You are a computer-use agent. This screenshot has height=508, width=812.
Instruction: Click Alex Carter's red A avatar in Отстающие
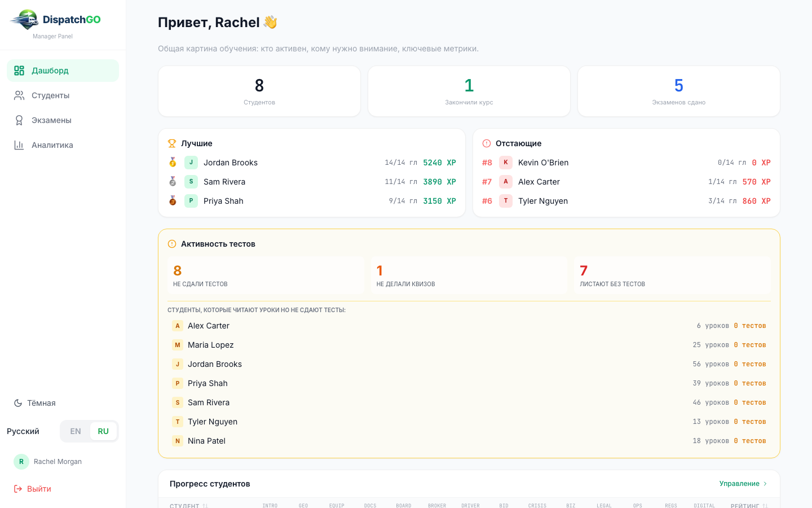pyautogui.click(x=506, y=182)
